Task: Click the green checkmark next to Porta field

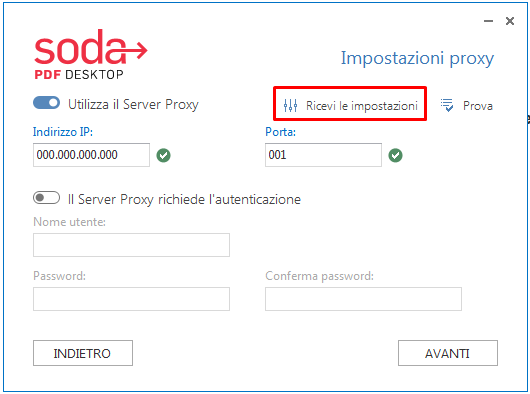Action: click(395, 155)
